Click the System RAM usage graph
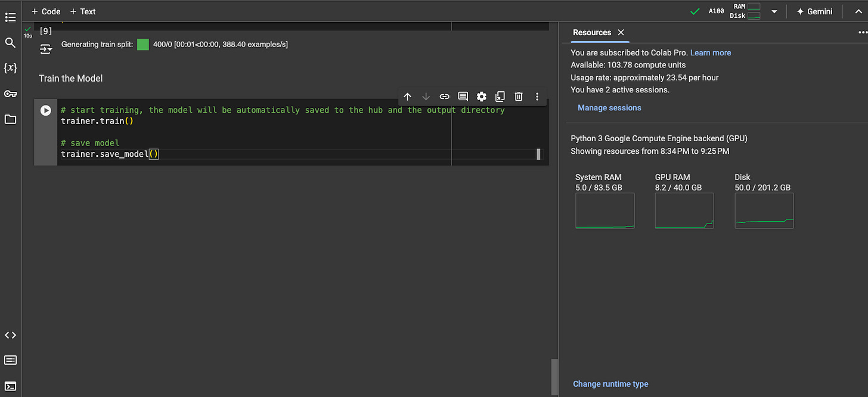This screenshot has height=397, width=868. point(605,210)
